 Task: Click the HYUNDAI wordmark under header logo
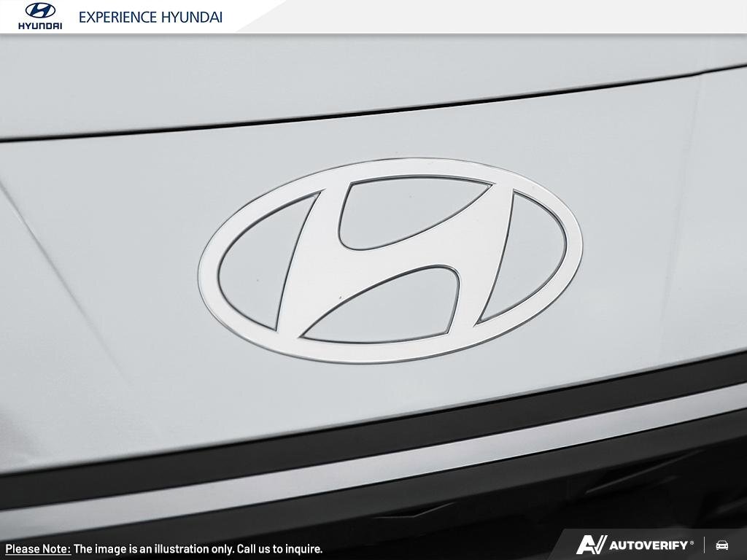[x=39, y=26]
